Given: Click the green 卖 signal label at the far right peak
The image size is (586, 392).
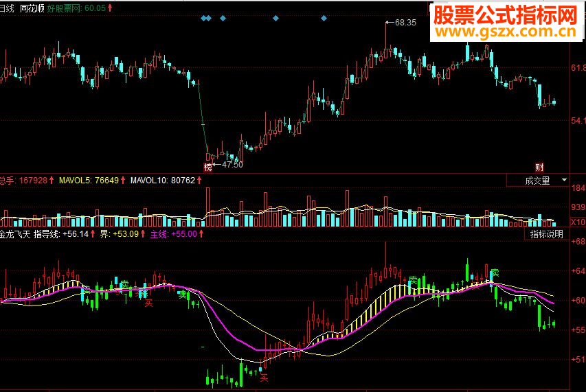Looking at the screenshot, I should tap(495, 273).
